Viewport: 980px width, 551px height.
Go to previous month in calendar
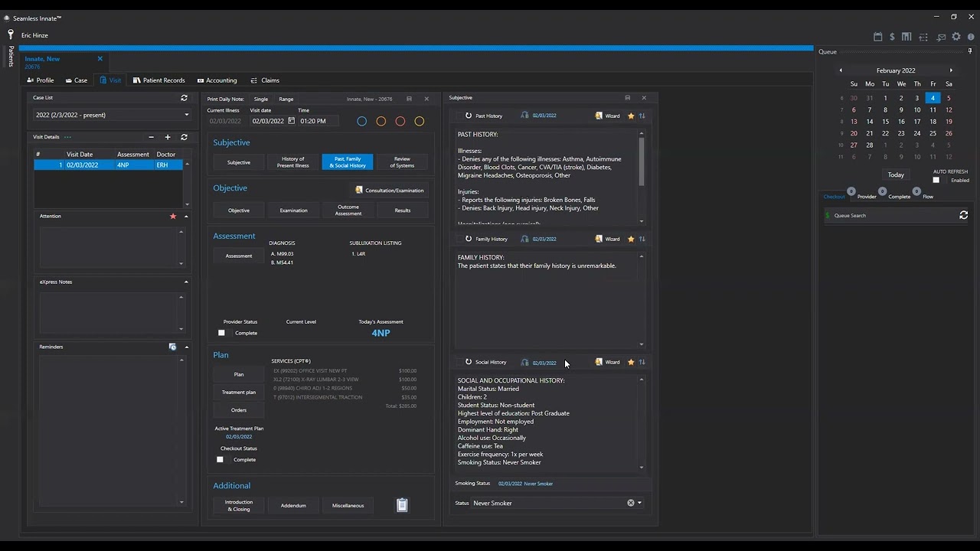[841, 70]
